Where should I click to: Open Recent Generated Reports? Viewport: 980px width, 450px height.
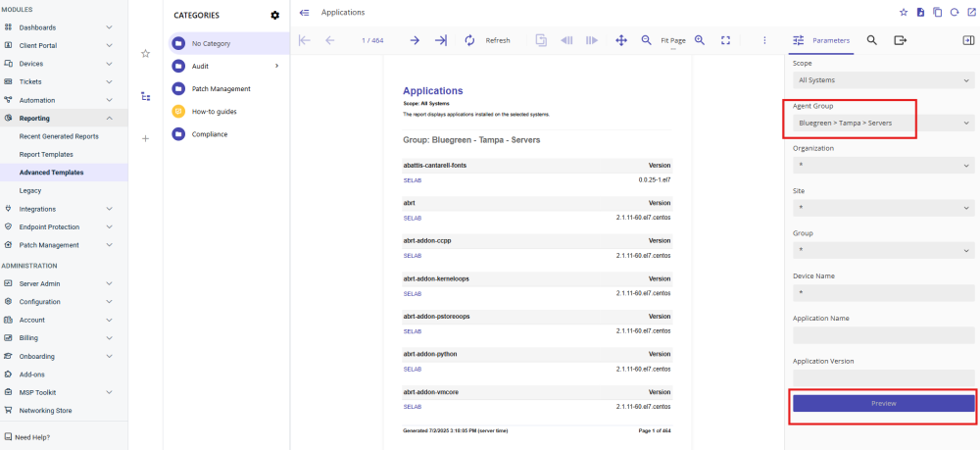coord(59,136)
